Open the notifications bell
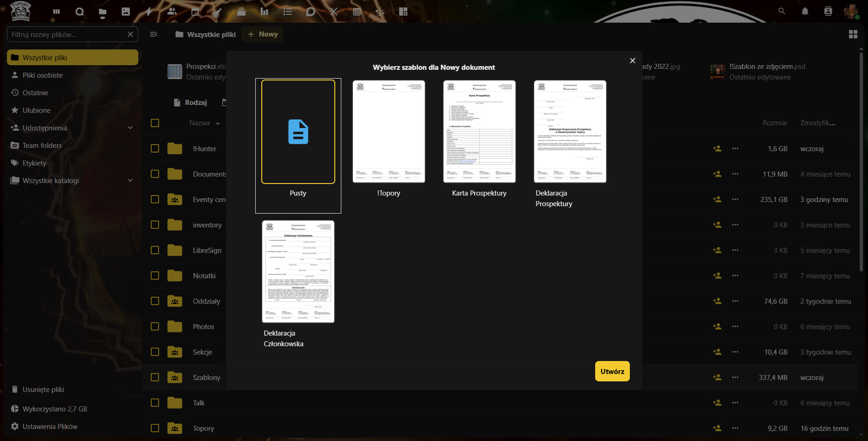This screenshot has width=868, height=441. point(805,11)
